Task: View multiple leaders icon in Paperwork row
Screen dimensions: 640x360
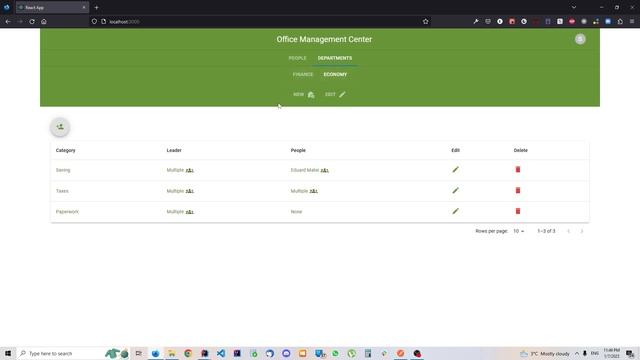Action: click(190, 212)
